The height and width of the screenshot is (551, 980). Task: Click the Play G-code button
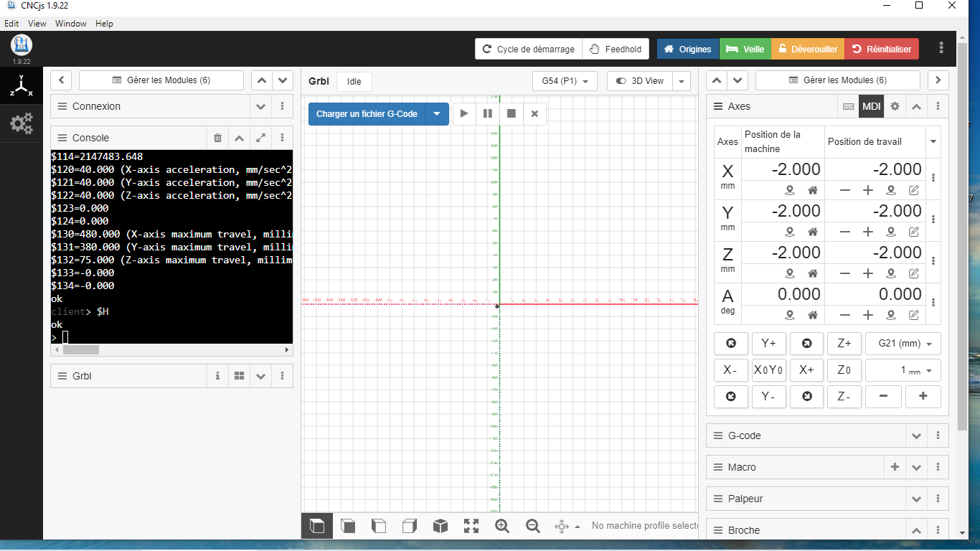point(464,113)
